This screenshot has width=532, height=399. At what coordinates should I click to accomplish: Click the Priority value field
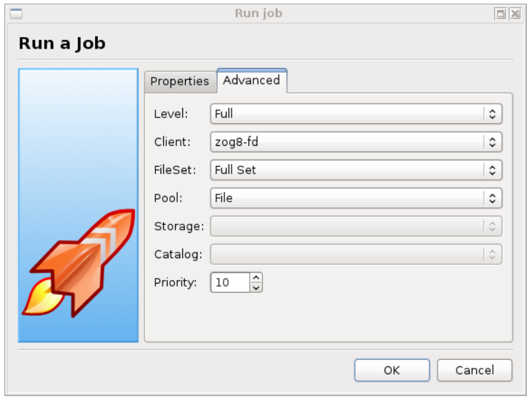point(229,283)
